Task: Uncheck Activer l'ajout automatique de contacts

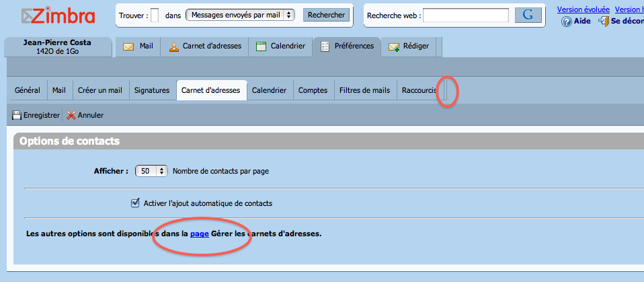Action: pyautogui.click(x=134, y=203)
